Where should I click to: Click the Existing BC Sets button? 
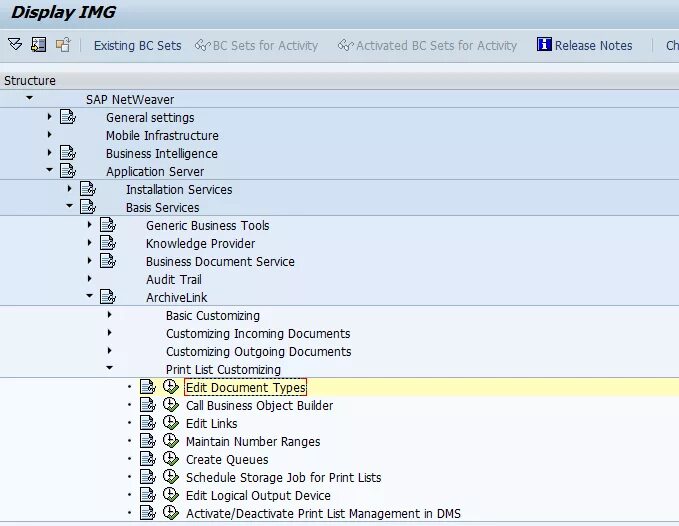click(137, 45)
